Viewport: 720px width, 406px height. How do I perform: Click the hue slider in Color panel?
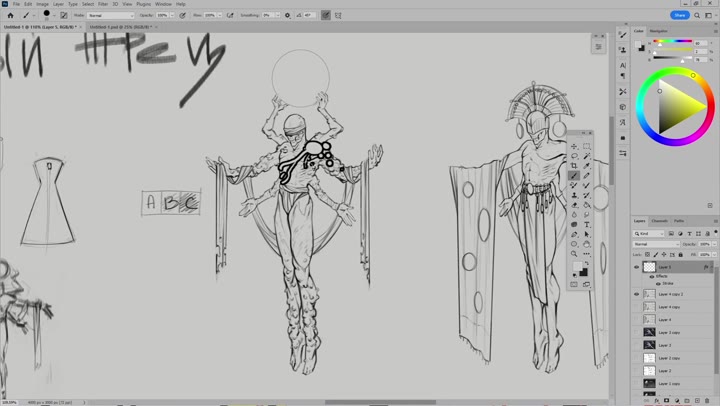(673, 42)
